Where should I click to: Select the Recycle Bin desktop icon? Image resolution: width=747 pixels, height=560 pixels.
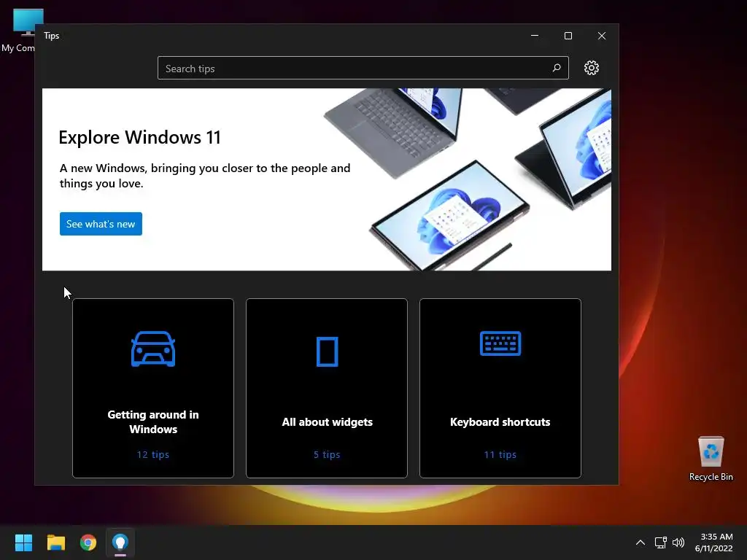(711, 458)
